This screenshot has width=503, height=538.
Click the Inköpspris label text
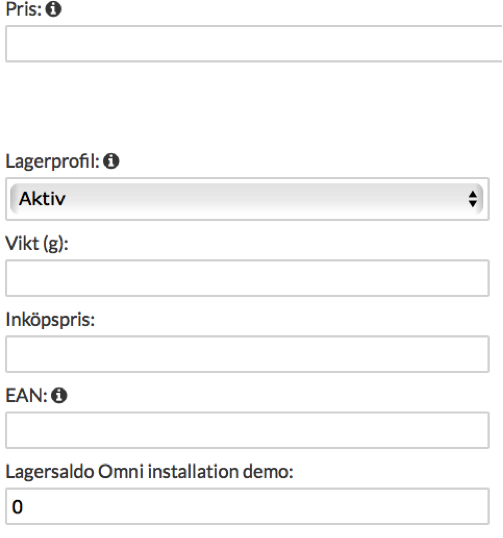(50, 320)
